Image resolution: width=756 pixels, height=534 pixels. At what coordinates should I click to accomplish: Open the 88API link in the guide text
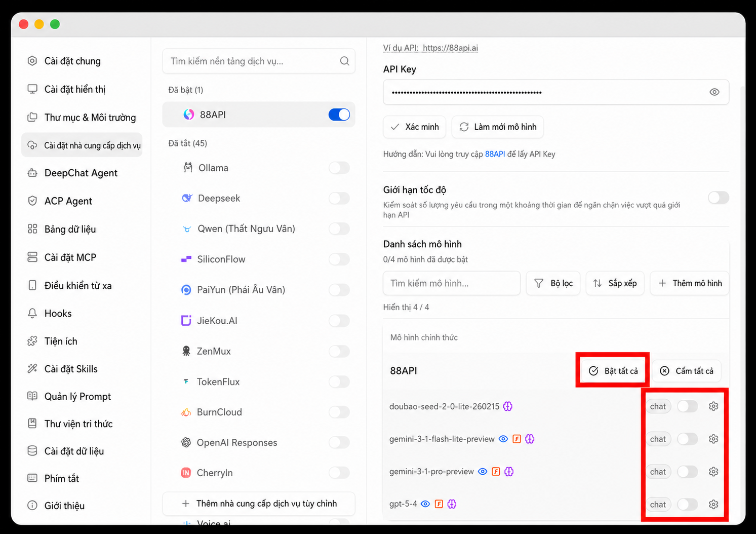coord(495,154)
